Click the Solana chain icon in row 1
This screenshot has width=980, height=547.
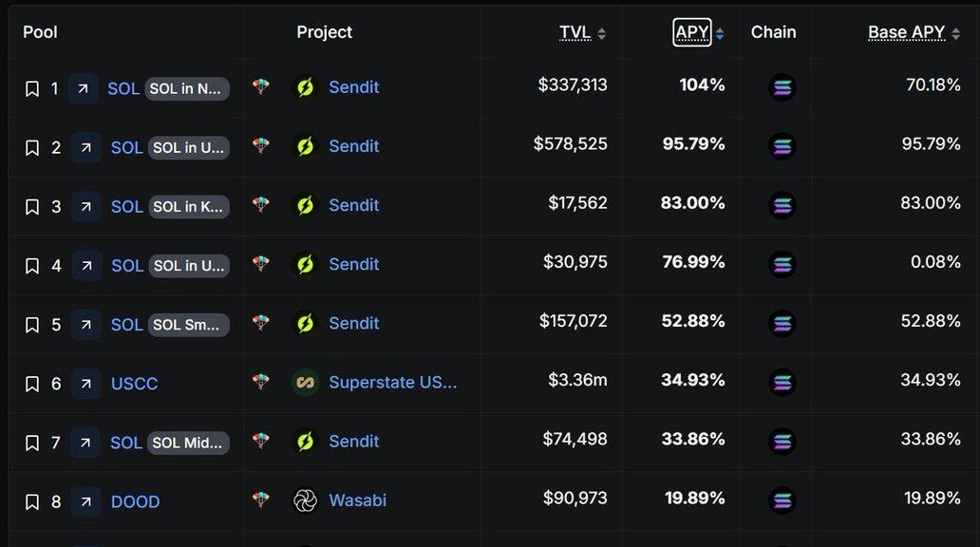(782, 87)
